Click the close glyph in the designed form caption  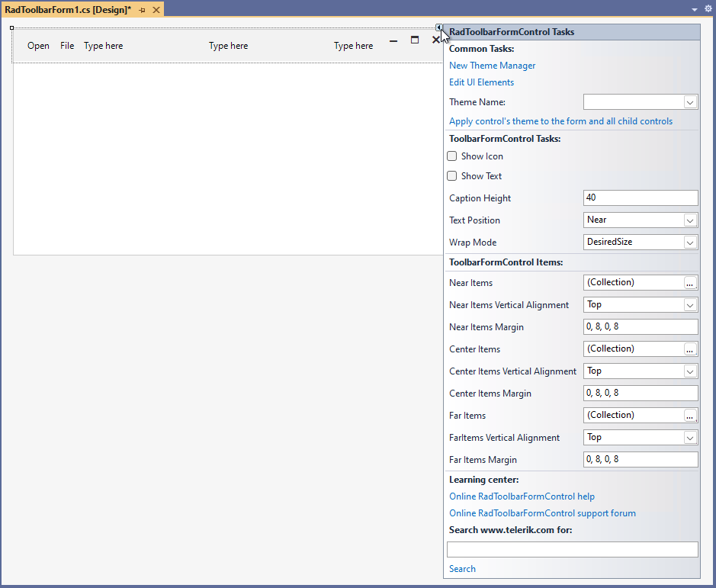coord(435,40)
